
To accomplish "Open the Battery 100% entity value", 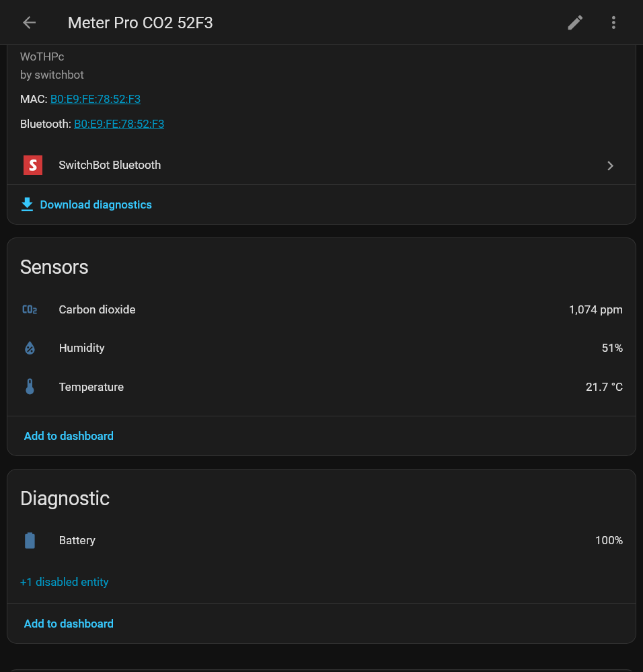I will [609, 540].
